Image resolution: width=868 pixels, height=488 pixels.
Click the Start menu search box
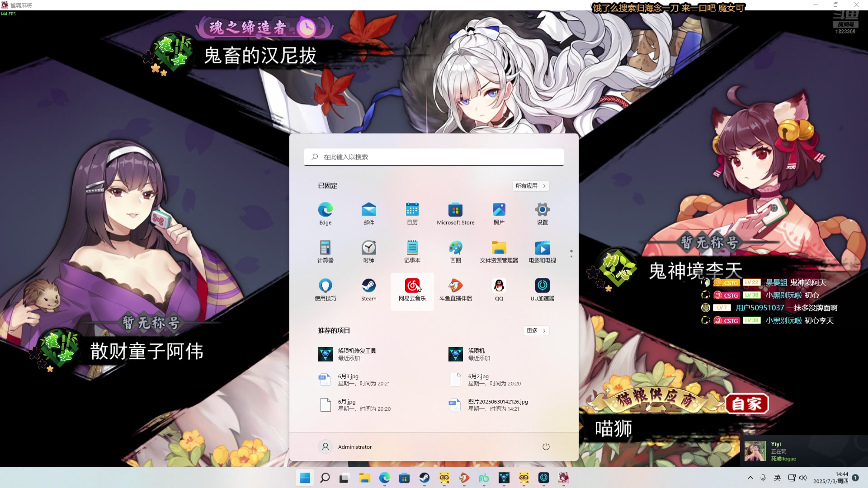[x=434, y=157]
